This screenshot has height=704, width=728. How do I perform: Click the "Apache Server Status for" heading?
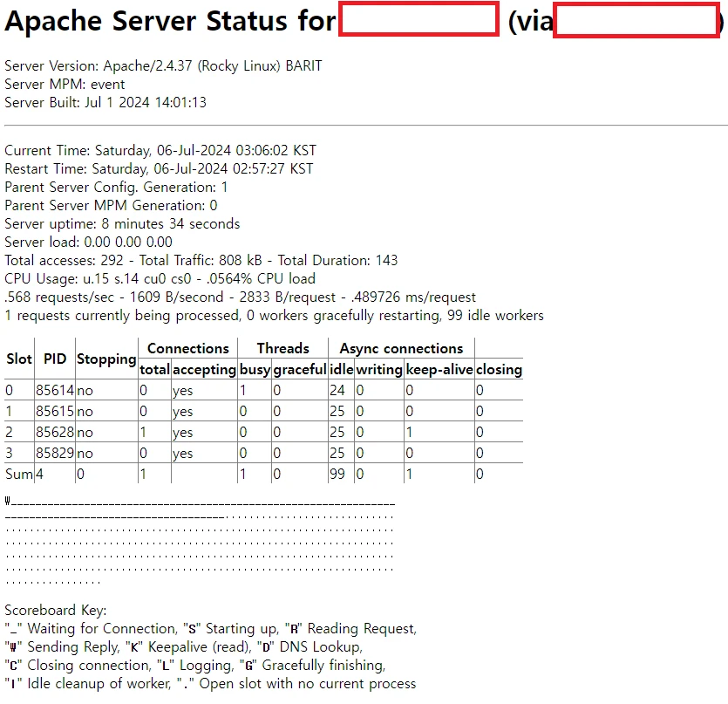click(170, 23)
